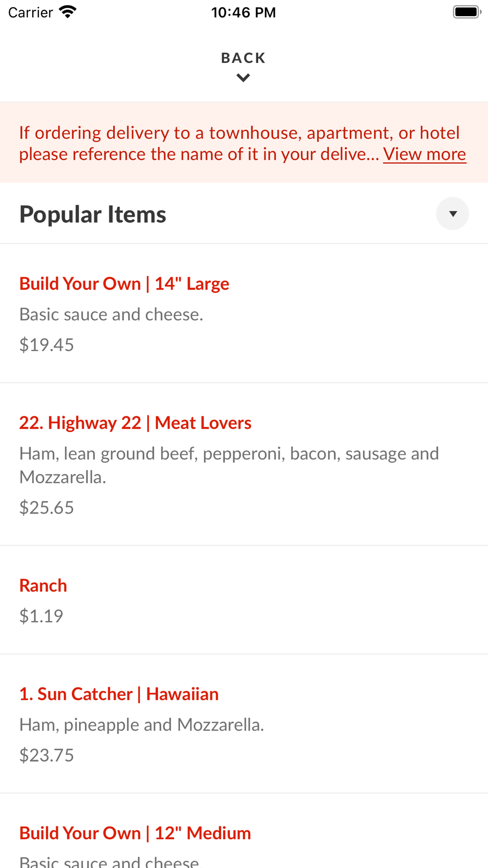The width and height of the screenshot is (488, 868).
Task: Choose the Ranch item
Action: click(43, 585)
